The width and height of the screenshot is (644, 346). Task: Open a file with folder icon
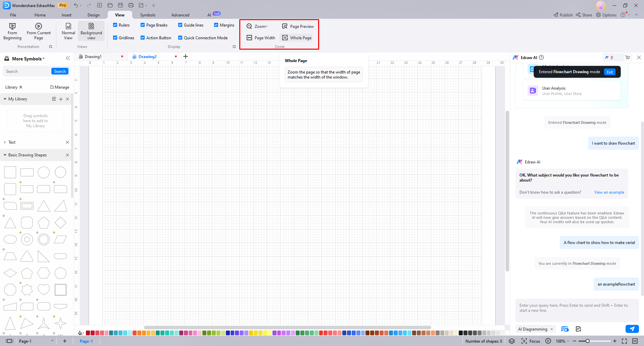click(x=110, y=5)
